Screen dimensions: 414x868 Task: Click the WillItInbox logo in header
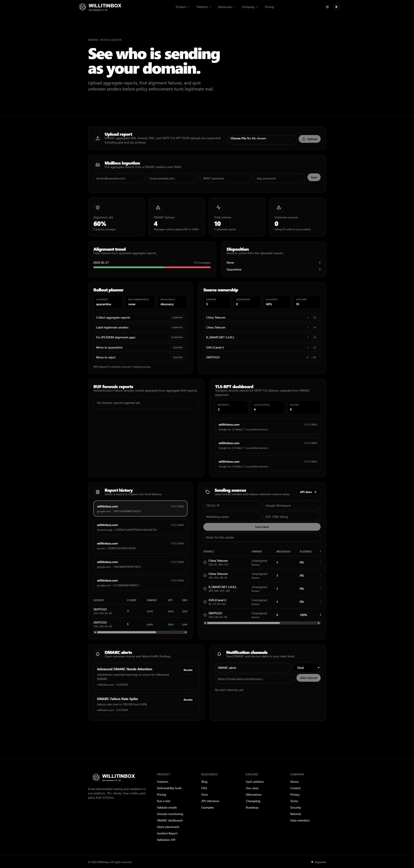100,7
